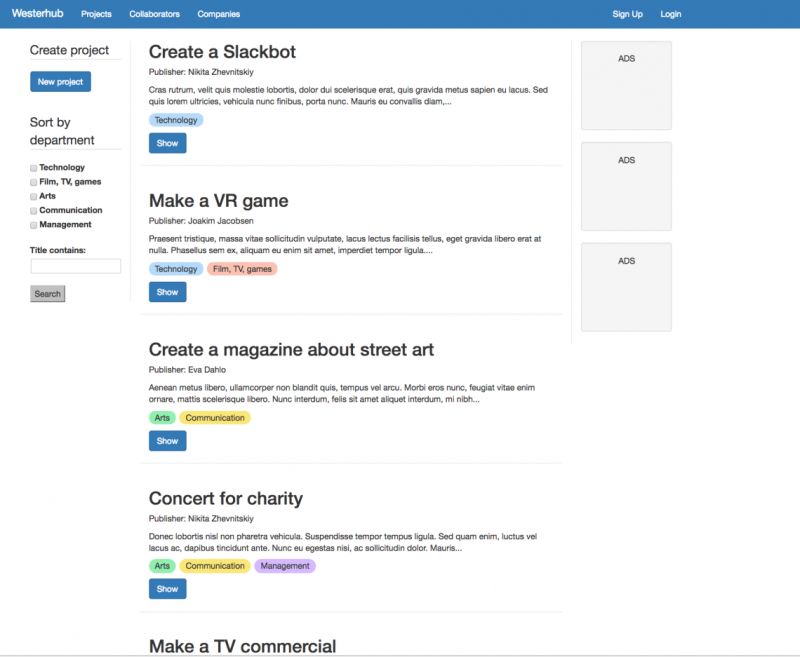Show details for Create a Slackbot
800x657 pixels.
tap(167, 142)
